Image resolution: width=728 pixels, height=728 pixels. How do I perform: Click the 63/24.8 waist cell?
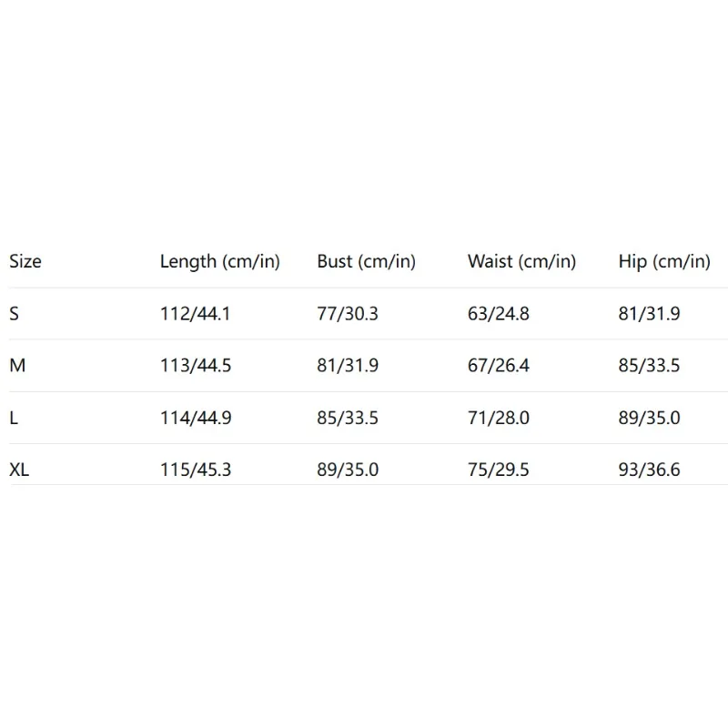(498, 315)
